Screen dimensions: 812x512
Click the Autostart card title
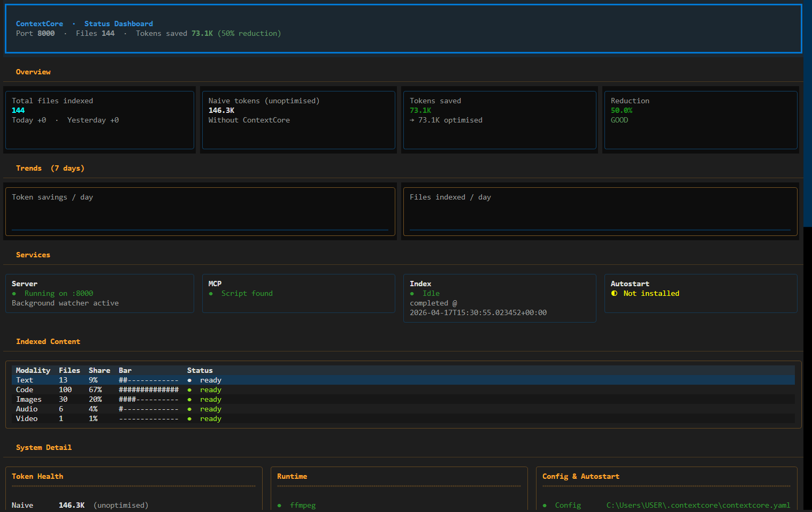tap(630, 284)
